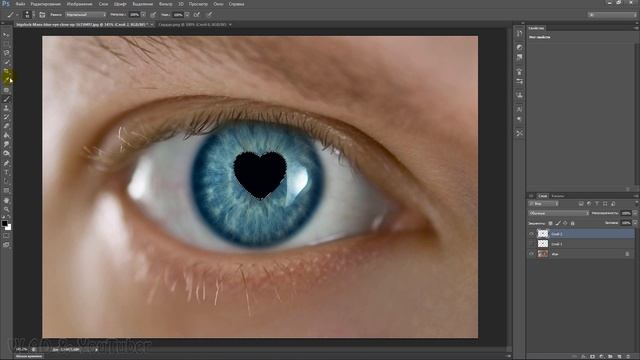The width and height of the screenshot is (640, 360).
Task: Toggle pressure for size button
Action: (x=209, y=15)
